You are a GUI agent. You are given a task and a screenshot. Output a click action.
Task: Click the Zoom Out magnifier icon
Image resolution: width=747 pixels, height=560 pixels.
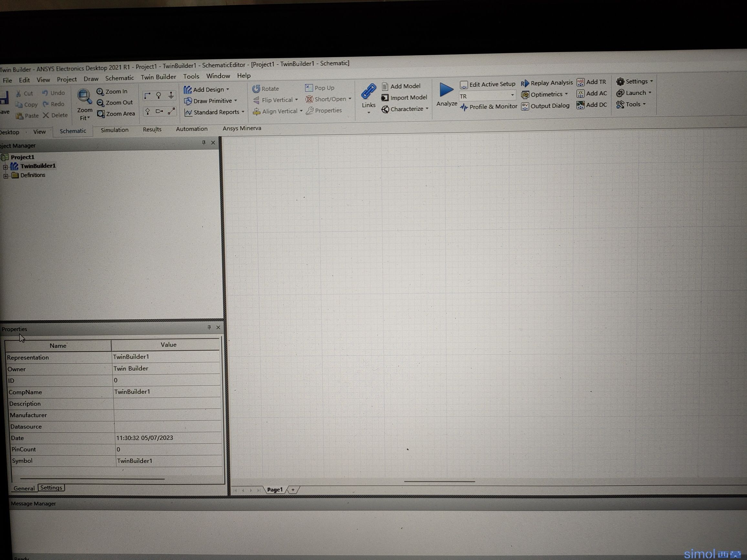click(x=100, y=103)
